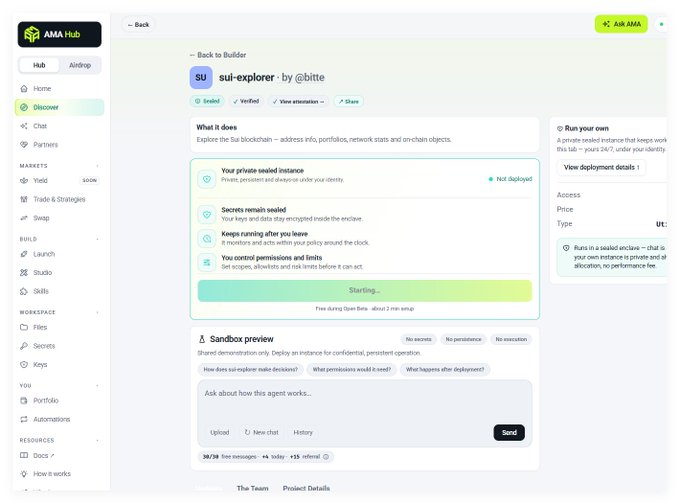Collapse the Build section
The image size is (680, 504).
[x=97, y=239]
